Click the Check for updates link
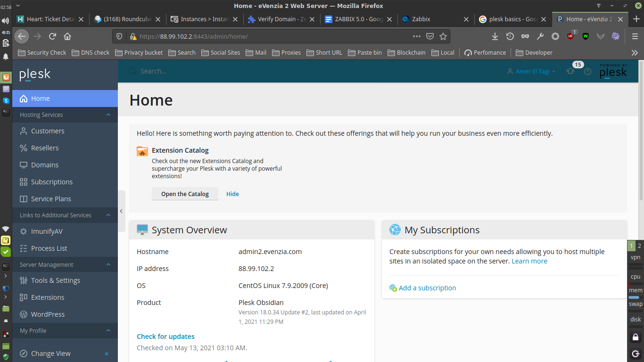Screen dimensions: 644x362 click(x=165, y=337)
